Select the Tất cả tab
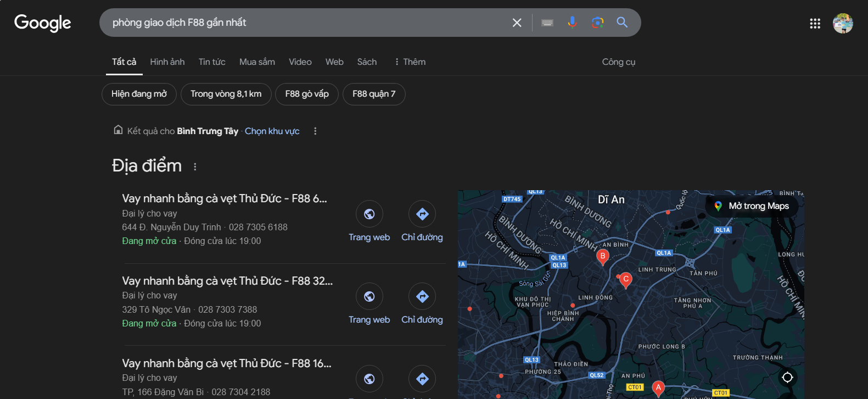The width and height of the screenshot is (868, 399). (124, 62)
